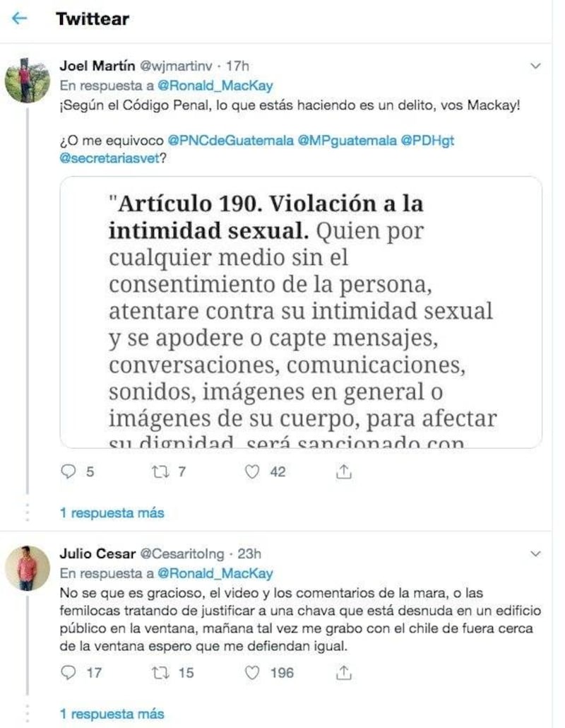Share Julio Cesar's tweet
The width and height of the screenshot is (565, 728).
(x=343, y=672)
